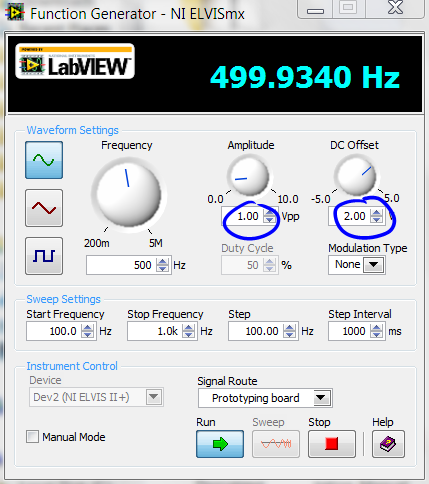The width and height of the screenshot is (429, 484).
Task: Click the Amplitude field showing 1.00
Action: coord(243,216)
